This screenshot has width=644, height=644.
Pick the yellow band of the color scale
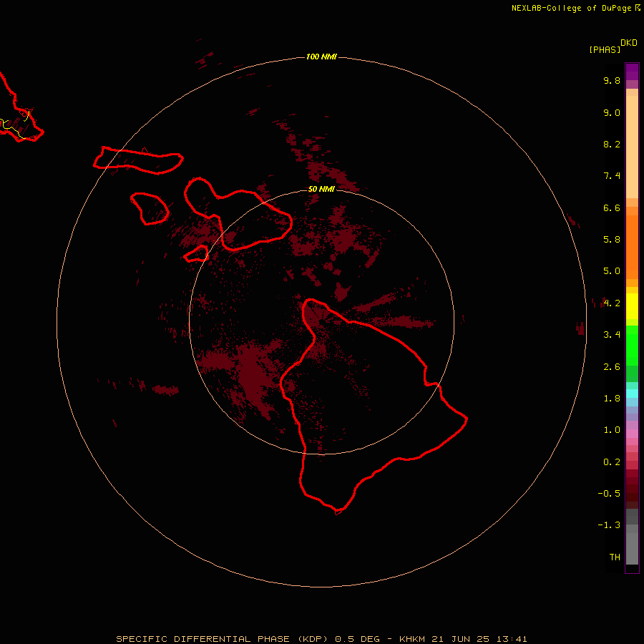click(632, 306)
